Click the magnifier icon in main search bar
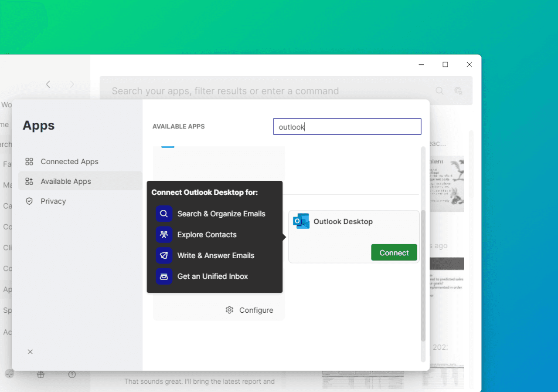The width and height of the screenshot is (558, 392). [x=439, y=91]
